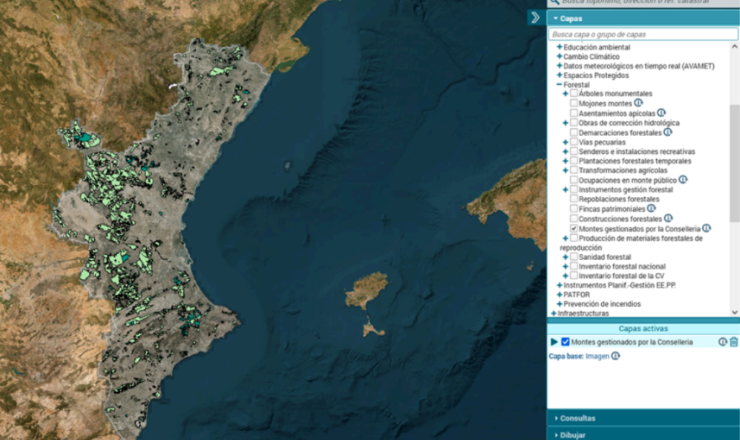Open info icon for the active layer in Capas activas
This screenshot has height=440, width=740.
(723, 342)
